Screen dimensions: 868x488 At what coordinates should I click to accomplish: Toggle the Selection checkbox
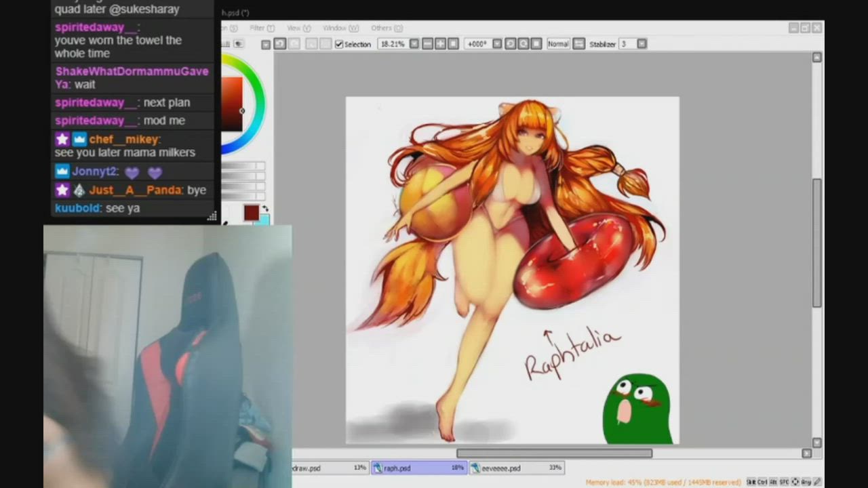point(339,44)
